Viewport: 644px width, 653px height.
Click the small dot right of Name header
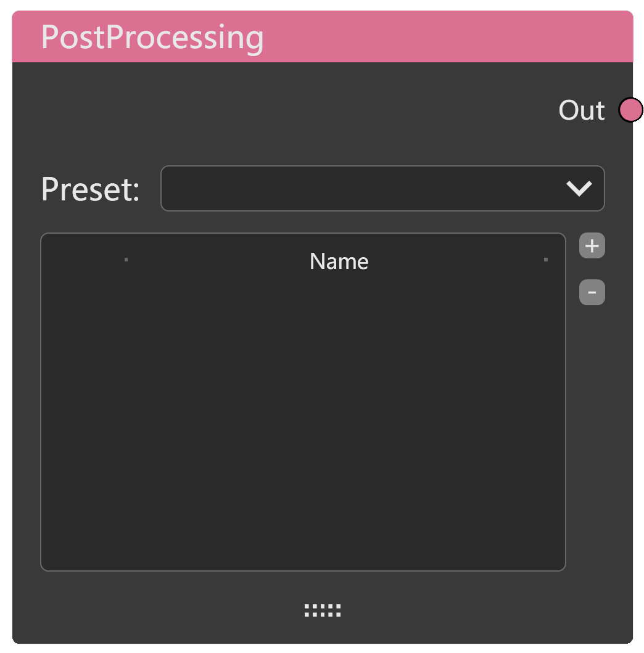(545, 260)
